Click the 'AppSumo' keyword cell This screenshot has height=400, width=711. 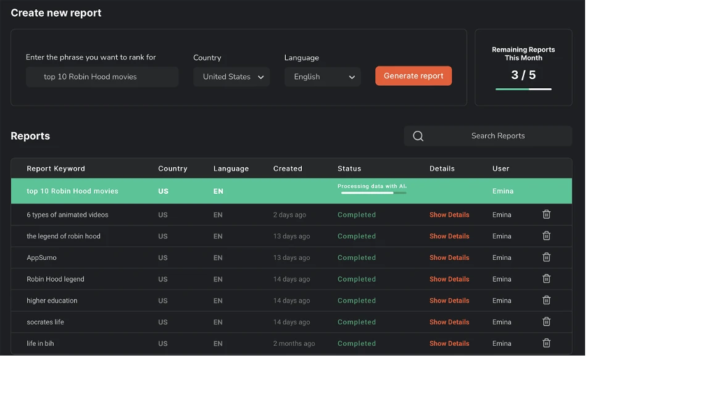click(x=41, y=257)
